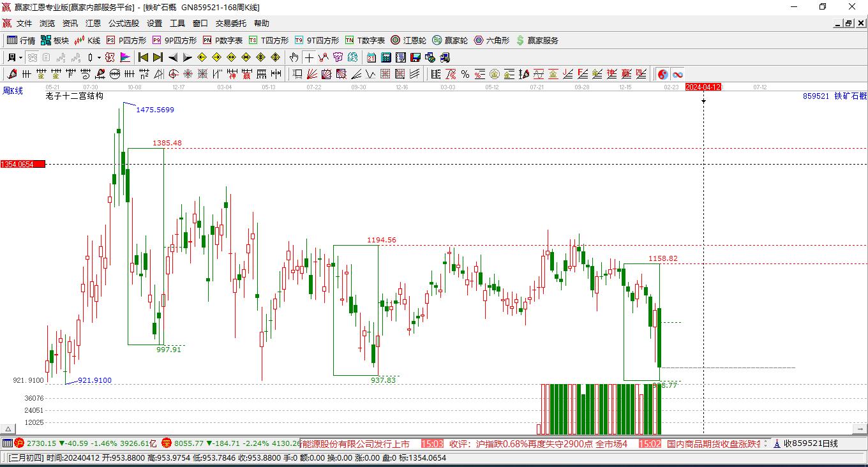Open the 帮助 menu
The height and width of the screenshot is (467, 868).
click(262, 23)
